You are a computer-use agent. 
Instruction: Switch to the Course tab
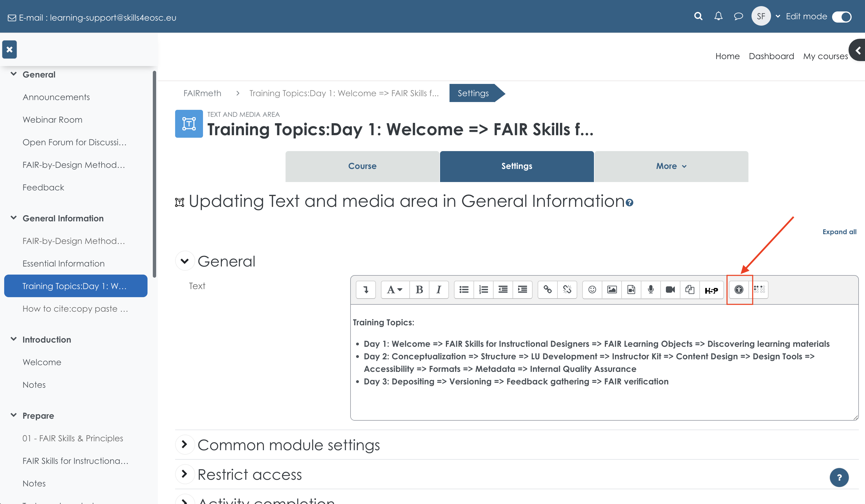[x=362, y=166]
